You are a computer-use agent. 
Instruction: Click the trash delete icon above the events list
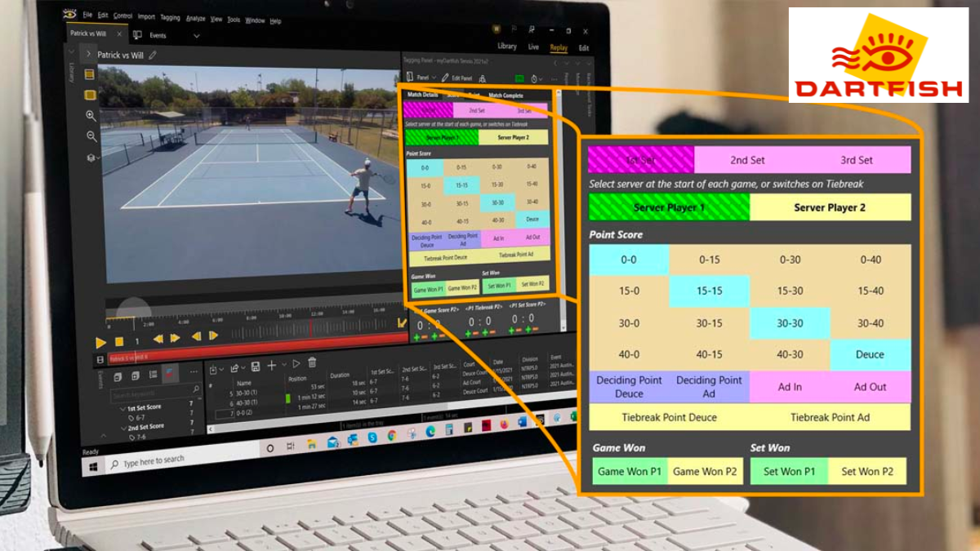pyautogui.click(x=312, y=362)
